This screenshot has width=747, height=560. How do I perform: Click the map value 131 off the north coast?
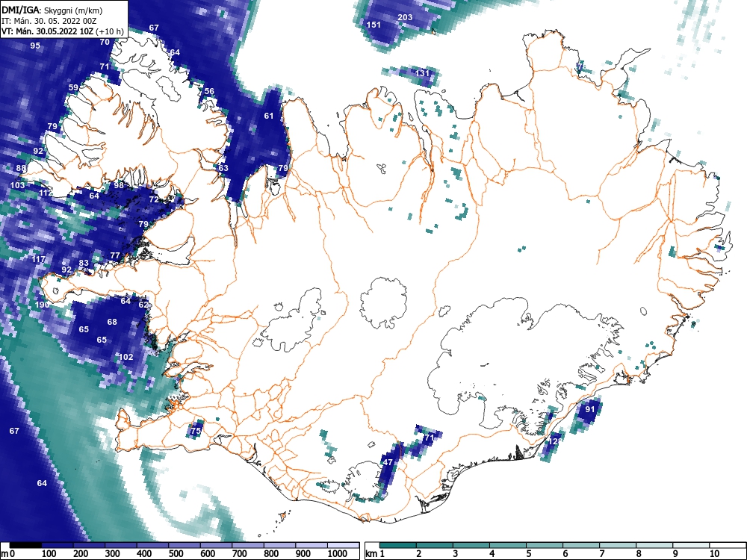click(423, 73)
